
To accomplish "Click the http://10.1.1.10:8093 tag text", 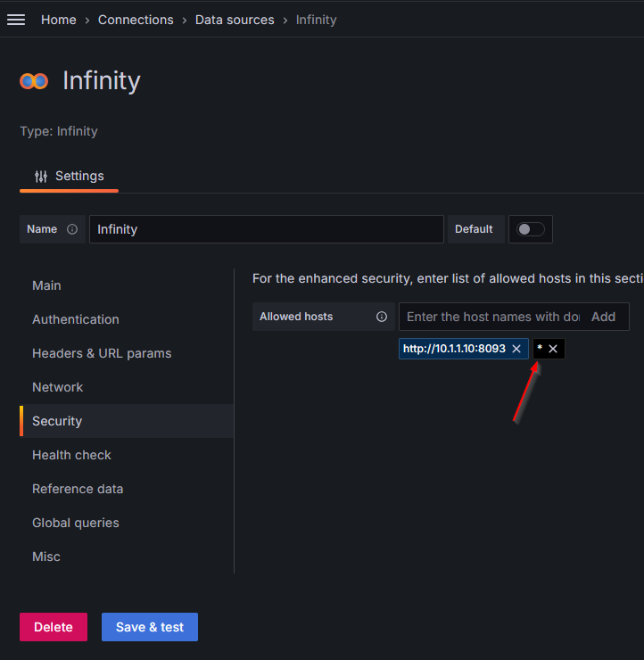I will coord(454,349).
